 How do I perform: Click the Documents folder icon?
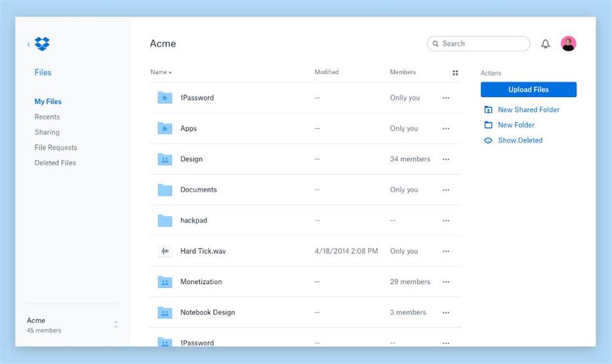click(x=165, y=190)
